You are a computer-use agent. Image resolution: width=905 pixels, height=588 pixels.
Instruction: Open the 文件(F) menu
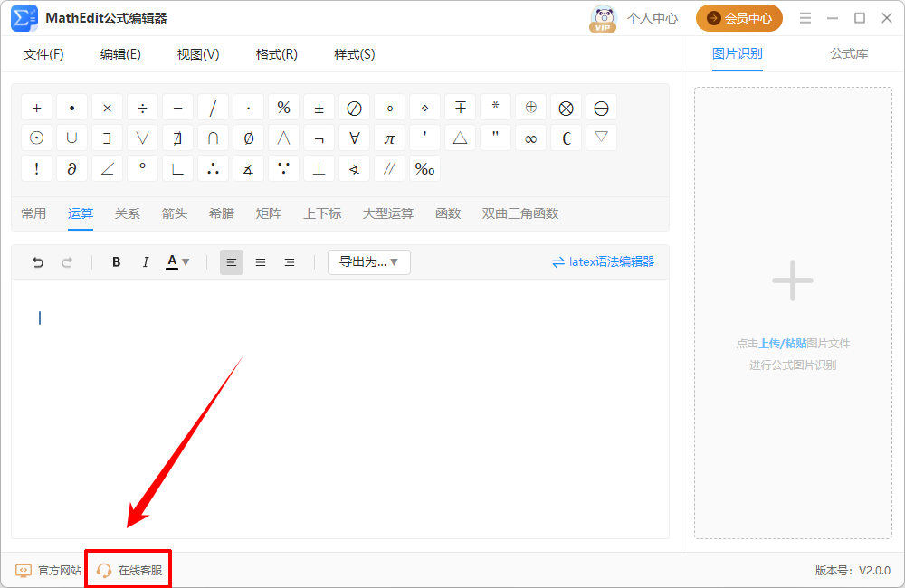click(x=43, y=54)
